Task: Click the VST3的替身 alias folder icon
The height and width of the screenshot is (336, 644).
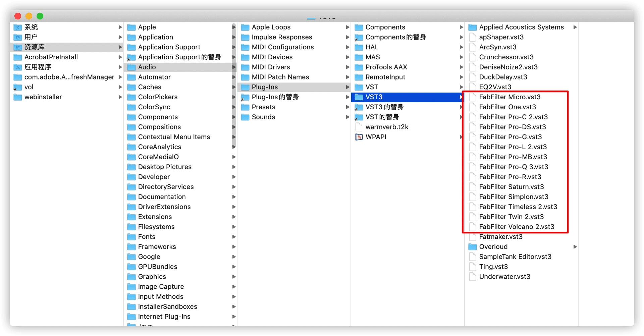Action: tap(359, 107)
